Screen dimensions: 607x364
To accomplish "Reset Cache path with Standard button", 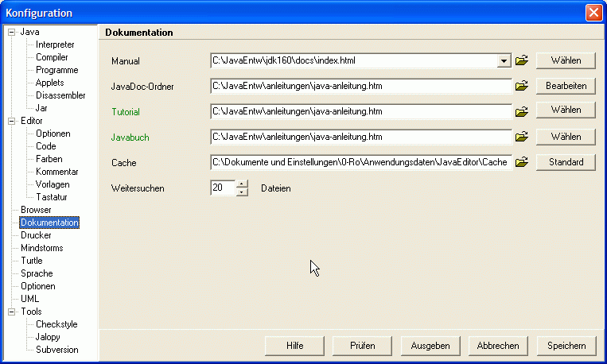I will pos(566,162).
